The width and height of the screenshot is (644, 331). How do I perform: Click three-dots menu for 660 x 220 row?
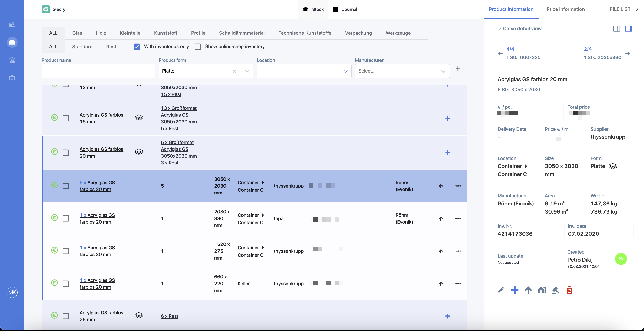pyautogui.click(x=458, y=284)
